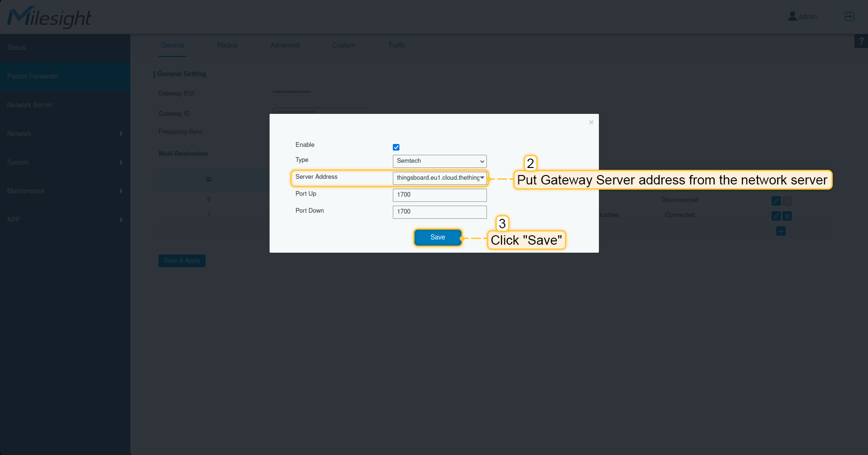868x455 pixels.
Task: Open Network Server in the sidebar
Action: [x=30, y=105]
